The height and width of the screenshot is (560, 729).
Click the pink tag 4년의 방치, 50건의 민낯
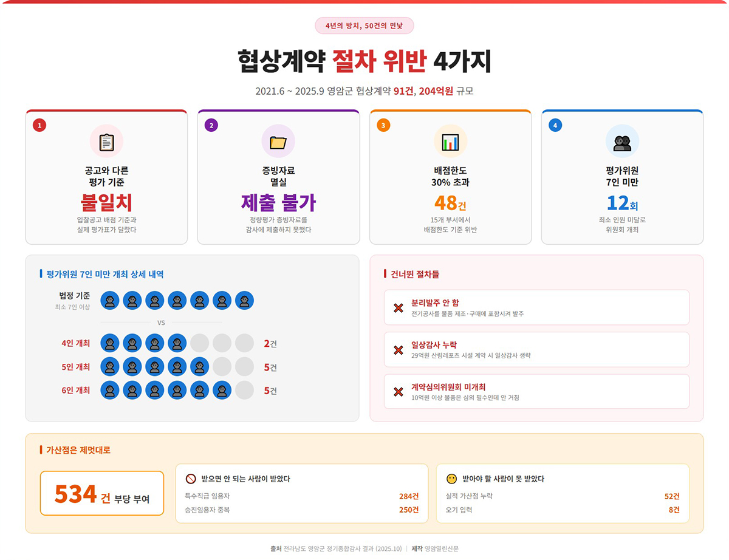click(364, 26)
